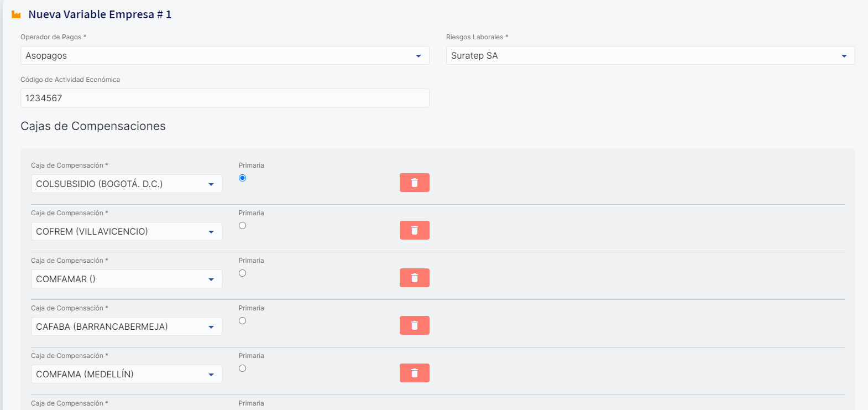868x410 pixels.
Task: Set COMFAMAR () as Primaria
Action: pos(242,273)
